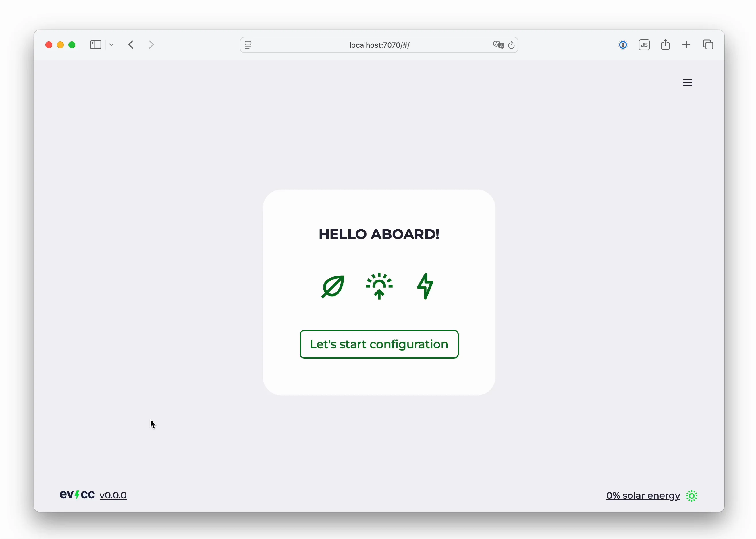Open the hamburger menu in evcc
The width and height of the screenshot is (756, 539).
[687, 83]
